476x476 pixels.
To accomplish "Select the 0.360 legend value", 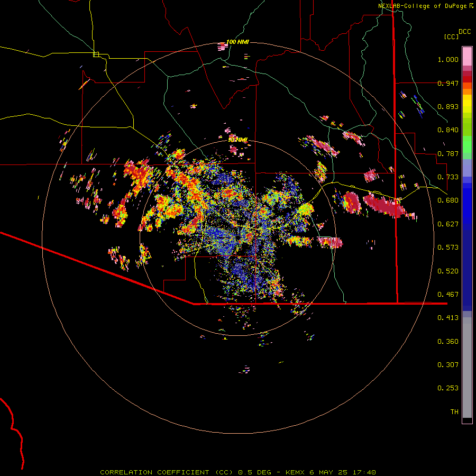I will pos(448,341).
